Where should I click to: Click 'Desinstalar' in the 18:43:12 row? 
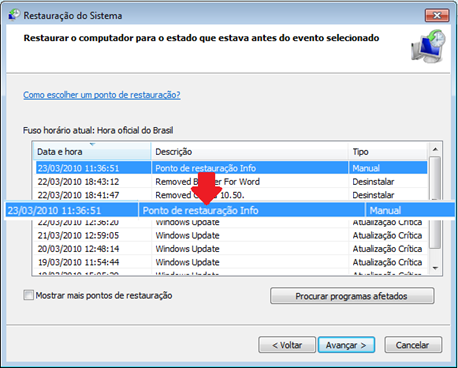pos(373,182)
